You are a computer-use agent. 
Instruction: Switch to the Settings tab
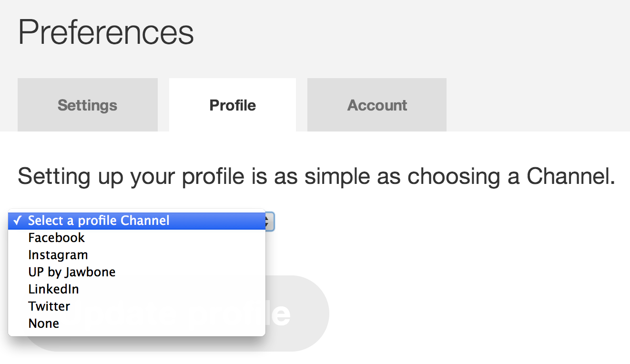pos(88,105)
